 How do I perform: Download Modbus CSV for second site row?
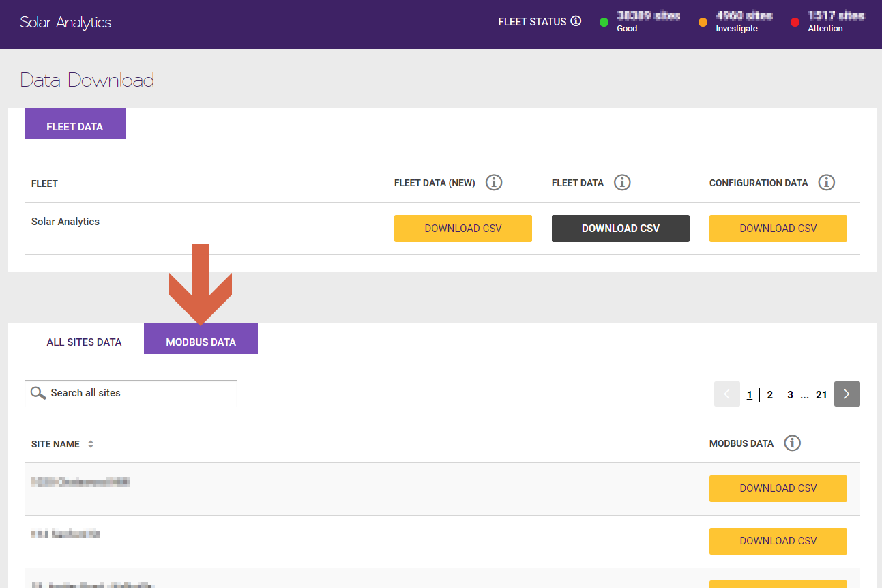point(778,541)
